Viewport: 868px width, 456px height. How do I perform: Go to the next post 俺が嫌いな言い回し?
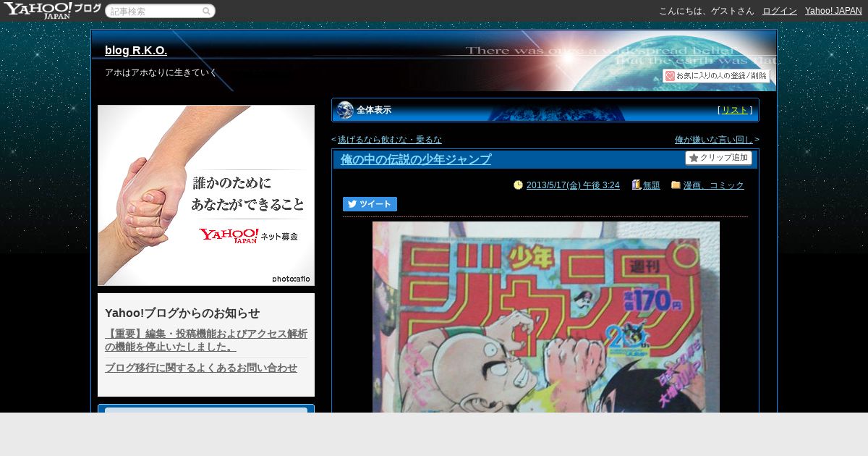pyautogui.click(x=714, y=140)
